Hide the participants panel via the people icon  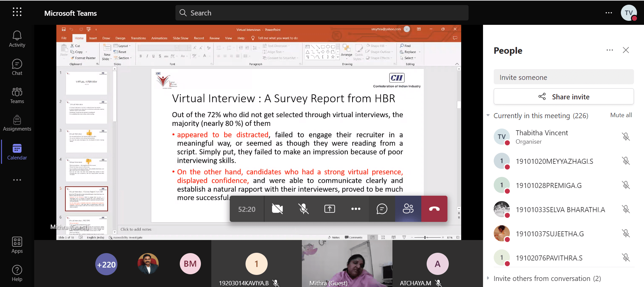pos(408,209)
